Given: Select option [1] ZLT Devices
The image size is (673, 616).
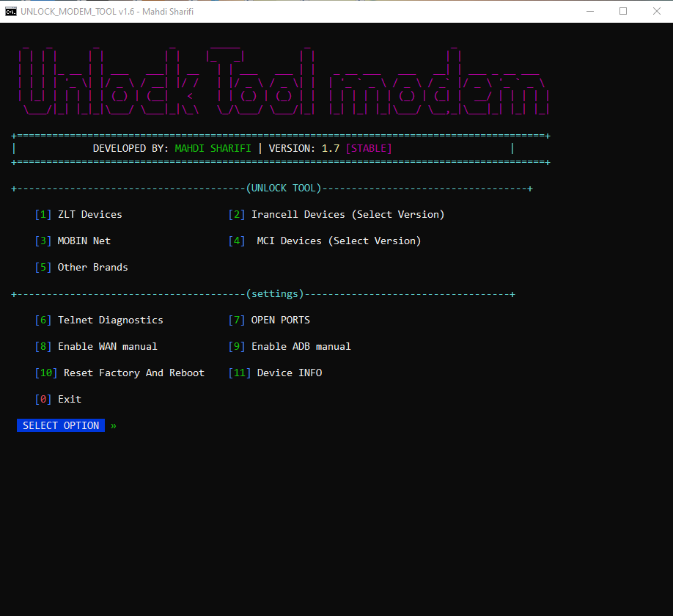Looking at the screenshot, I should coord(78,214).
